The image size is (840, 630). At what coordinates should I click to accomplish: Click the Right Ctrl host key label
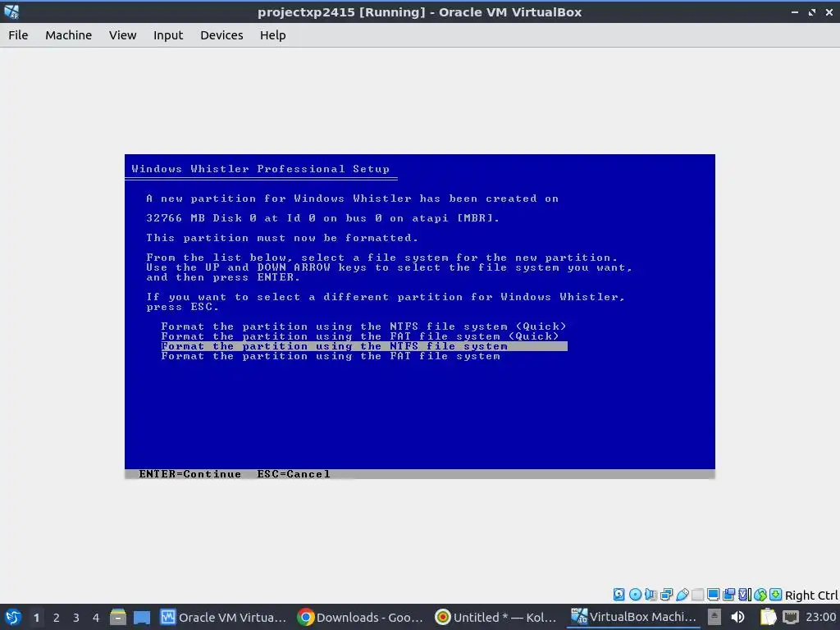[811, 596]
